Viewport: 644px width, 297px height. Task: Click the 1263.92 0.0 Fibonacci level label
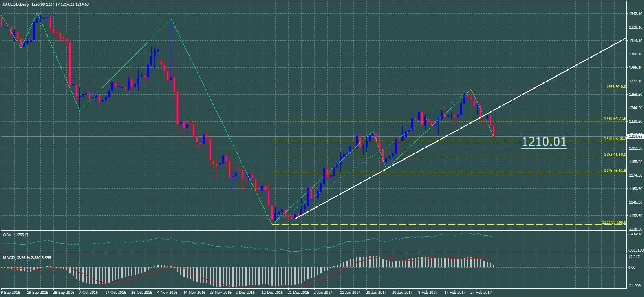615,87
